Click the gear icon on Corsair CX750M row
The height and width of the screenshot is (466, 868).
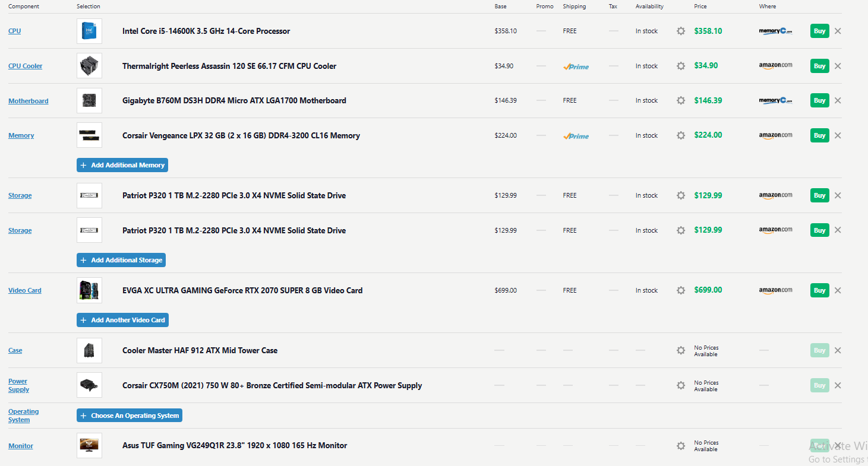pos(681,385)
